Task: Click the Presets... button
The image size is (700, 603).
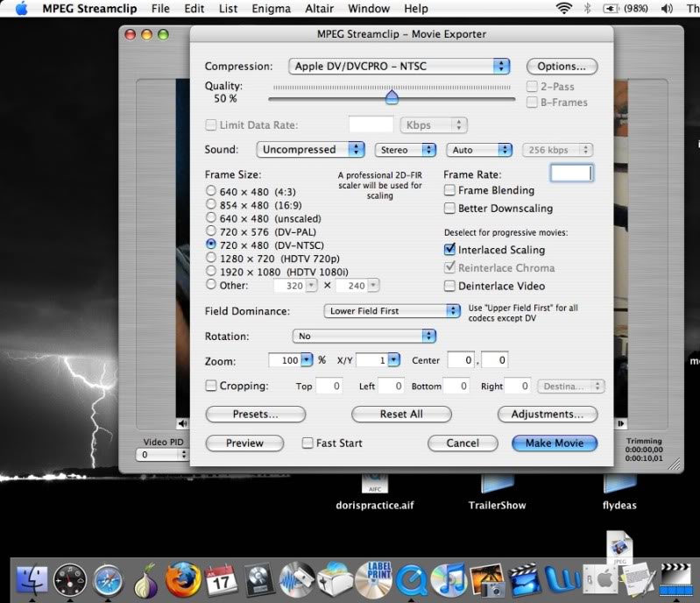Action: click(255, 414)
